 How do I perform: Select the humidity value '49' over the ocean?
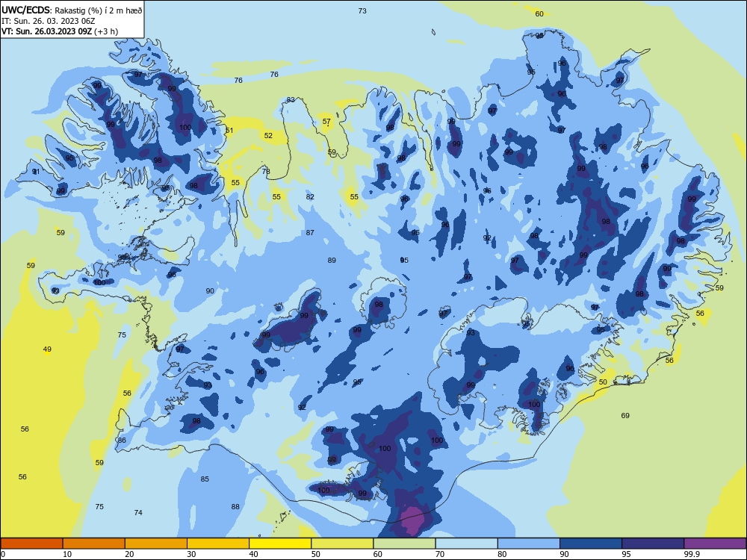tap(46, 349)
